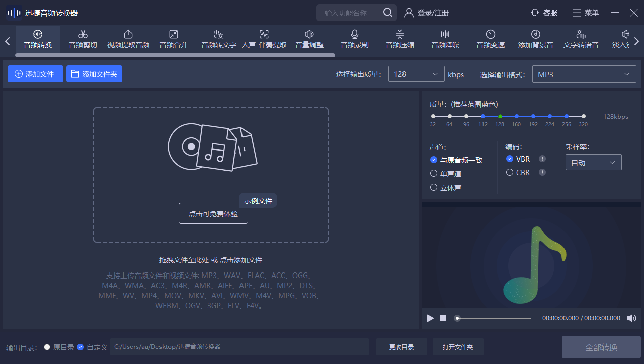
Task: Open the MP3 output format dropdown
Action: pos(583,73)
